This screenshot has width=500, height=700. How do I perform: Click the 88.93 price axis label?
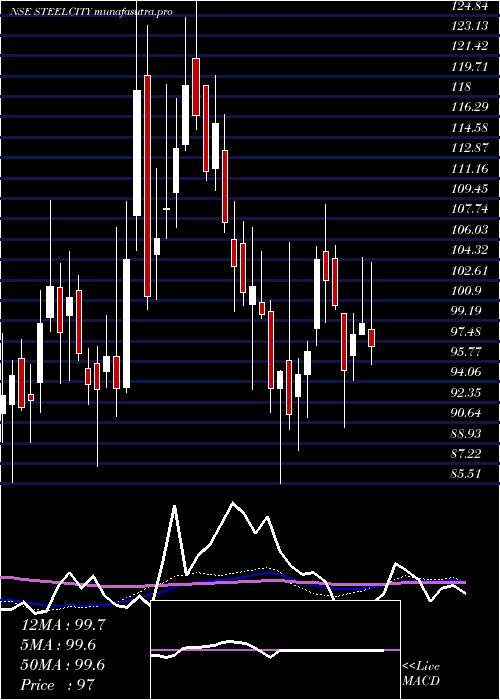tap(467, 433)
